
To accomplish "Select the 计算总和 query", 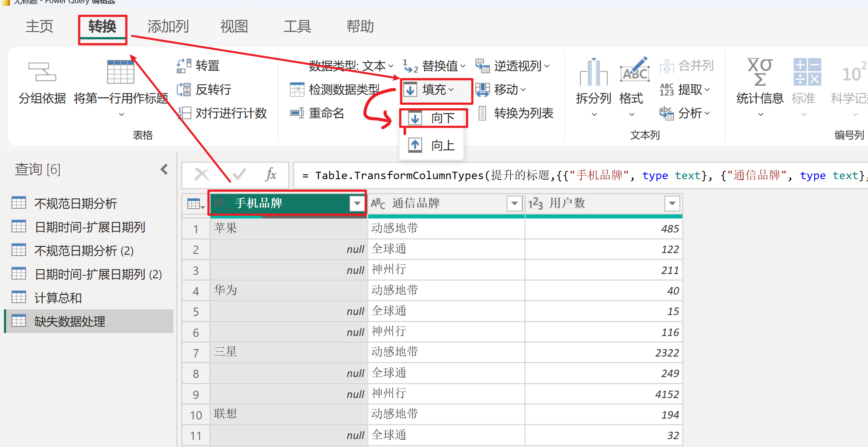I will coord(58,298).
